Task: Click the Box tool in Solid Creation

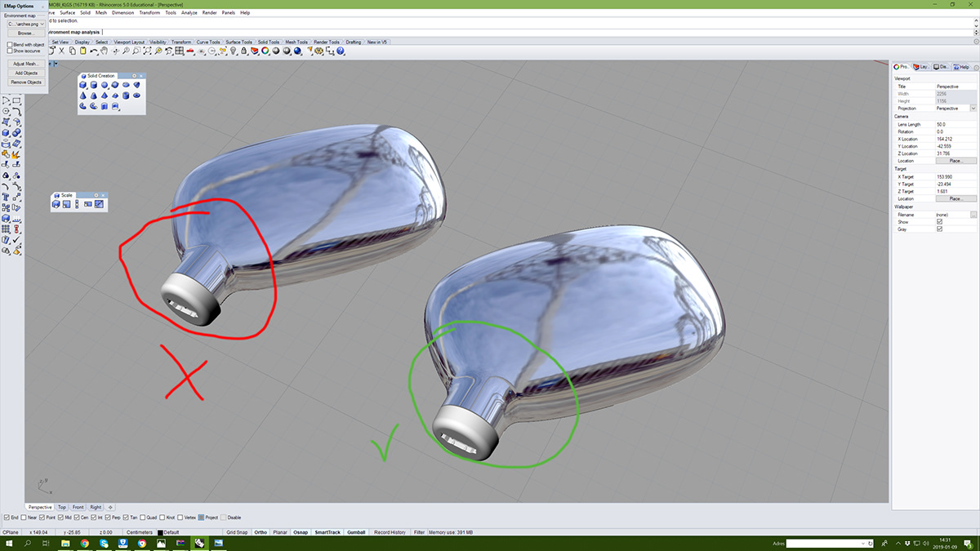Action: 84,85
